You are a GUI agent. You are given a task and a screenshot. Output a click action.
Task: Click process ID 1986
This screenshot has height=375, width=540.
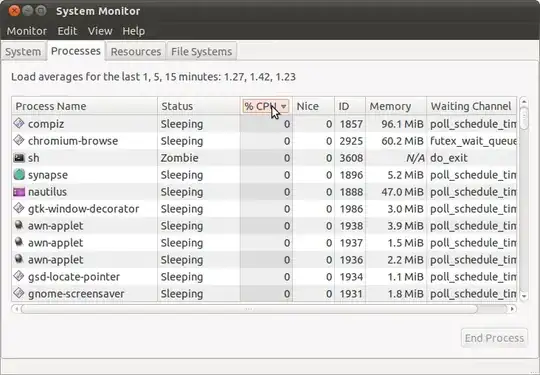[x=351, y=209]
